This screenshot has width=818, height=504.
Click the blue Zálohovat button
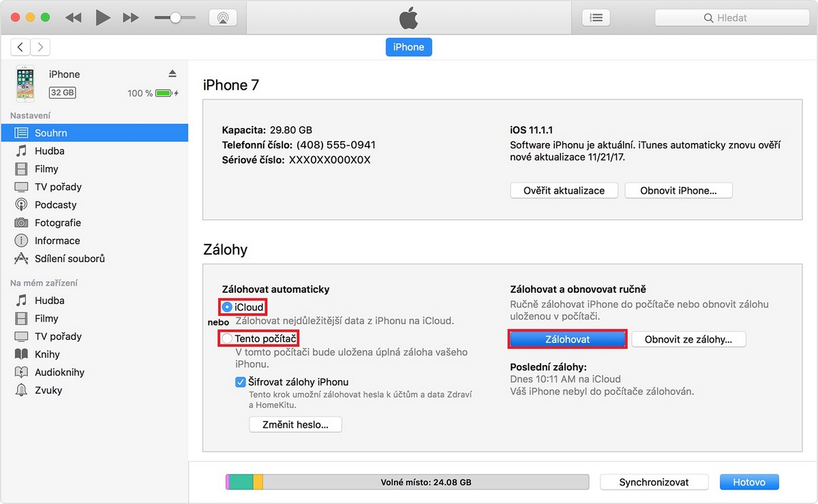567,338
